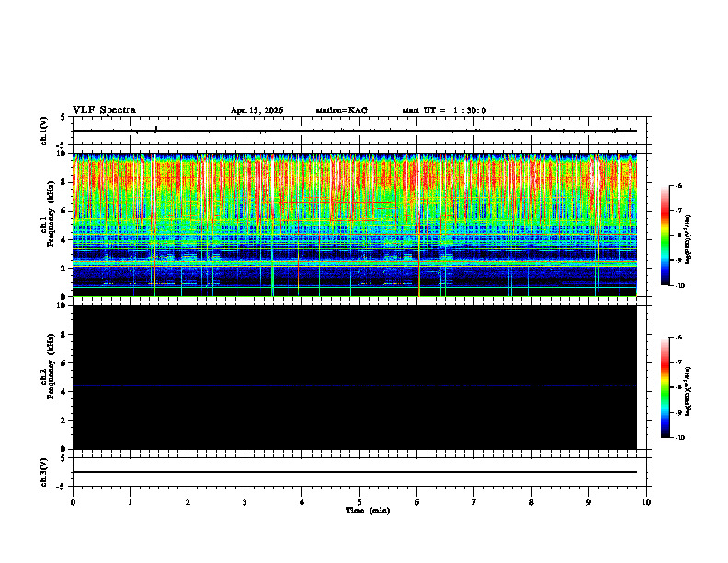Click the ch.1 color bar log(PSD) label
Viewport: 728px width, 563px height.
688,240
